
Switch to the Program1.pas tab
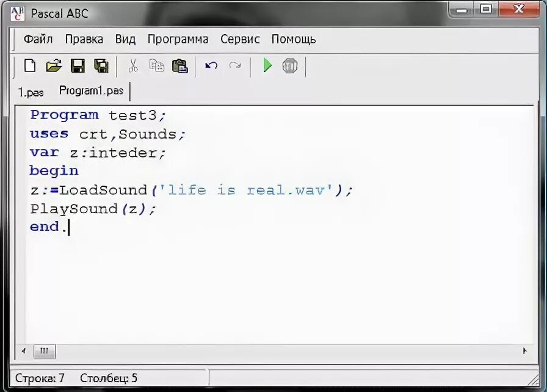pyautogui.click(x=92, y=91)
